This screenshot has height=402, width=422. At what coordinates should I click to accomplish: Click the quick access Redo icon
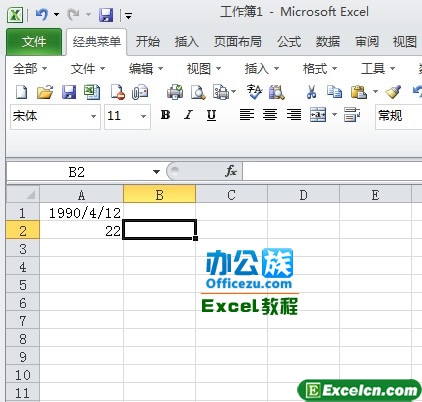[x=74, y=15]
